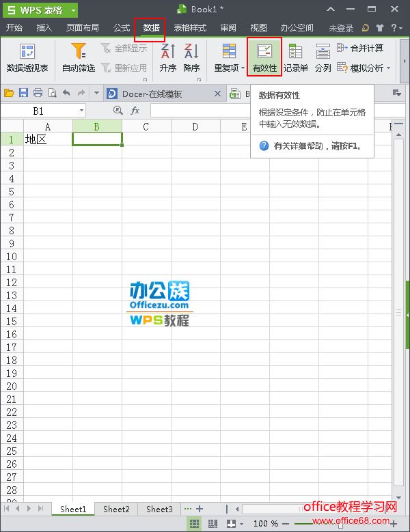
Task: Click the Insert Function fx icon
Action: point(135,110)
